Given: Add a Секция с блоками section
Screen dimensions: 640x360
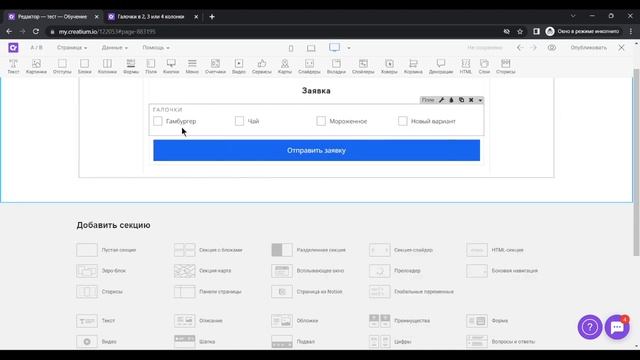Looking at the screenshot, I should [x=208, y=250].
